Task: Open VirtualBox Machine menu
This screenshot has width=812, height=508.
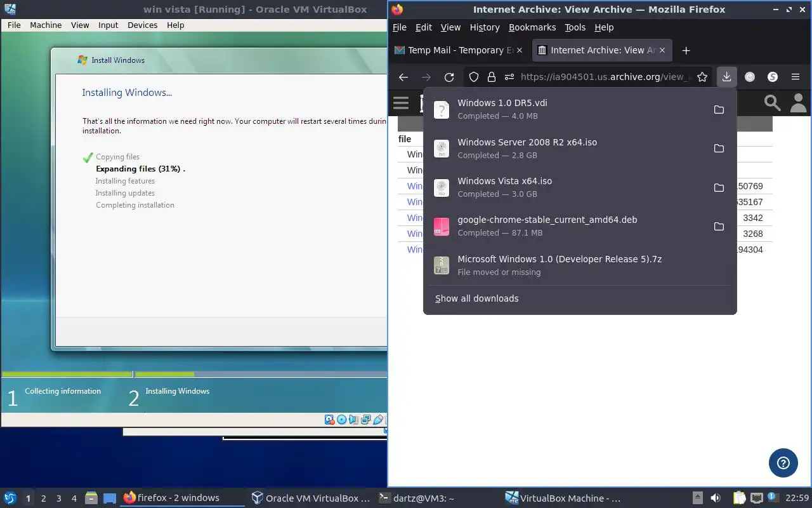Action: tap(46, 25)
